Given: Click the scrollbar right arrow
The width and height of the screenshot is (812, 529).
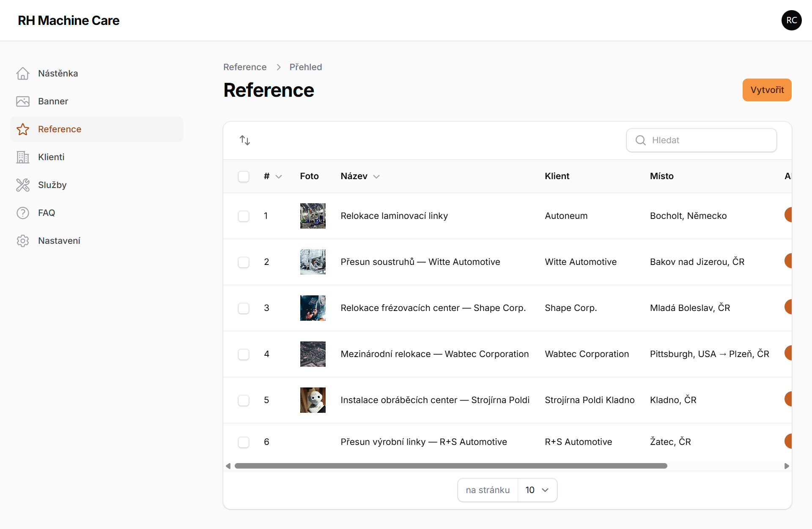Looking at the screenshot, I should point(787,466).
